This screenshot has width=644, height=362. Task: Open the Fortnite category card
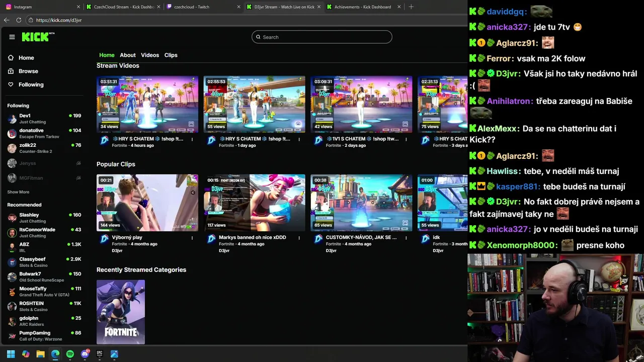121,312
